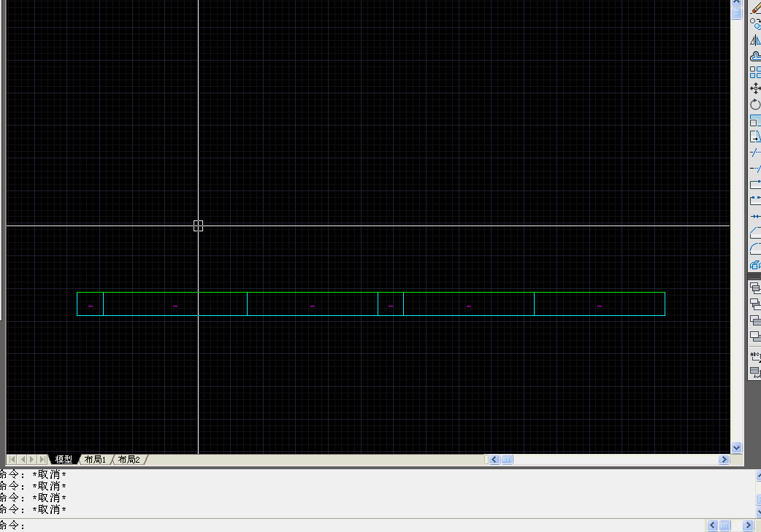Jump to first layout tab arrow

point(12,460)
